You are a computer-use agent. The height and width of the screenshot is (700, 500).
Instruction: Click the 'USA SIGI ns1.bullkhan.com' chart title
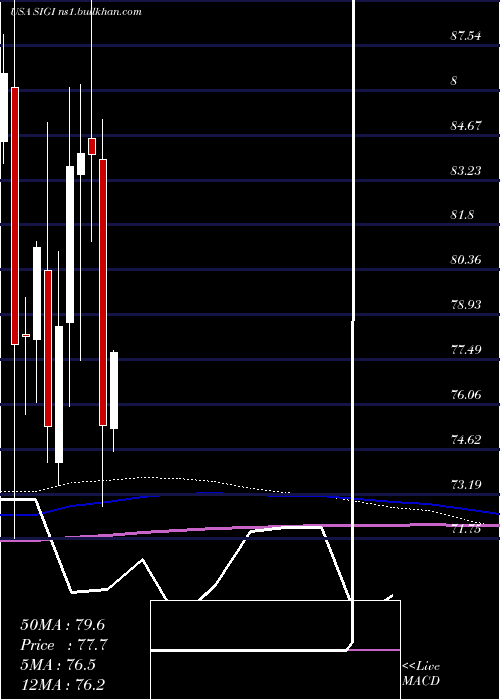tap(75, 12)
